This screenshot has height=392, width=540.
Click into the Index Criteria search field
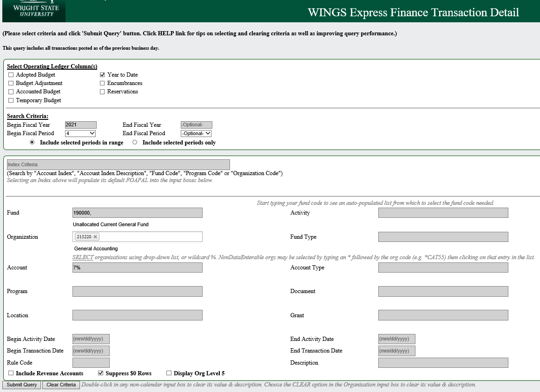(x=119, y=164)
